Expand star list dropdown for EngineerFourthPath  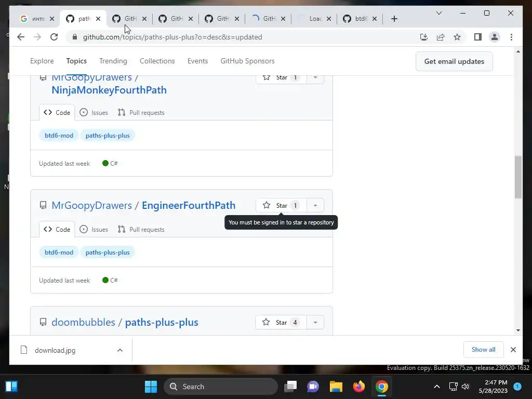[315, 206]
